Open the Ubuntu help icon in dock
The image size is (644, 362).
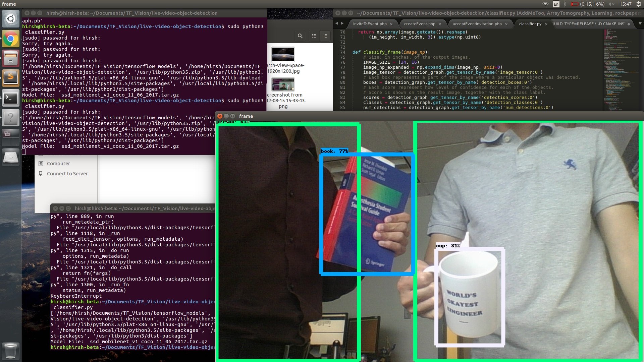(10, 118)
